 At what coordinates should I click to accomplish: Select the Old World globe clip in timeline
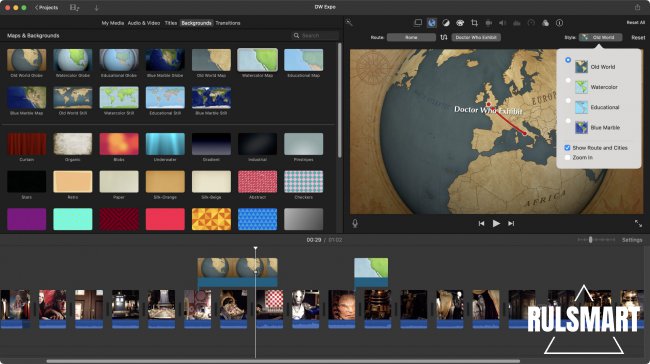pyautogui.click(x=238, y=272)
